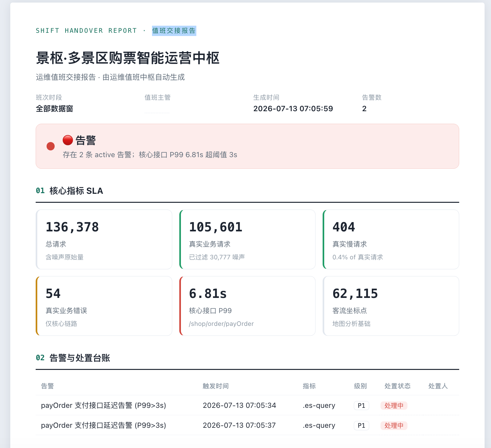Click the 136,378 total requests value
Viewport: 491px width, 448px height.
72,227
